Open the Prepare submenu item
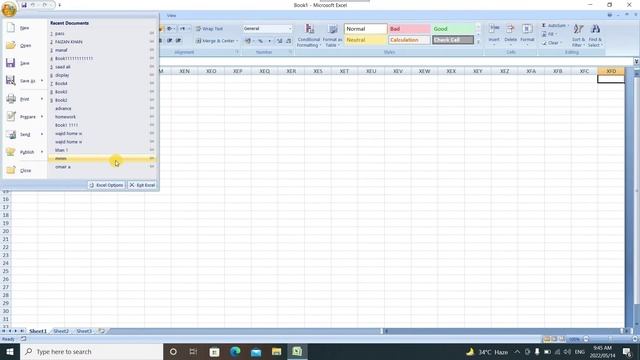 pos(24,116)
